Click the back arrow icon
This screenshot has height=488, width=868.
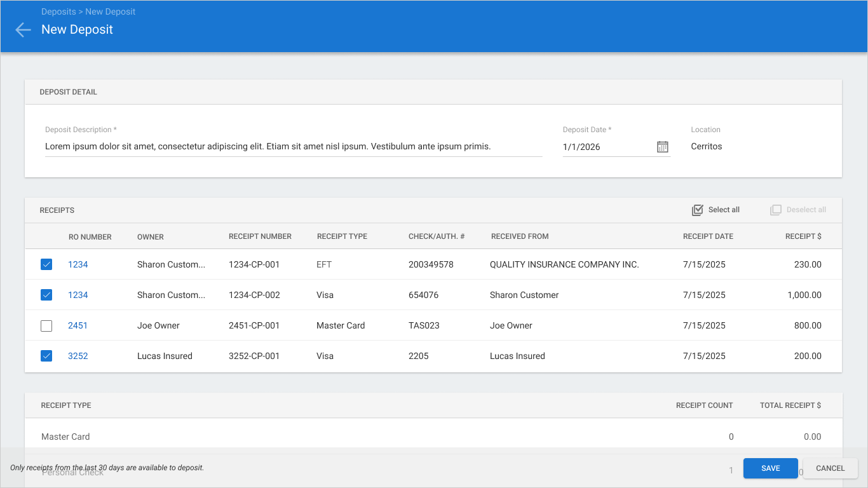coord(23,30)
